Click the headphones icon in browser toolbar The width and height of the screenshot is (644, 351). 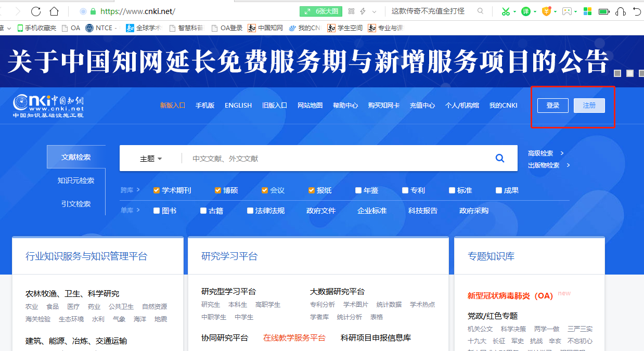coord(621,11)
